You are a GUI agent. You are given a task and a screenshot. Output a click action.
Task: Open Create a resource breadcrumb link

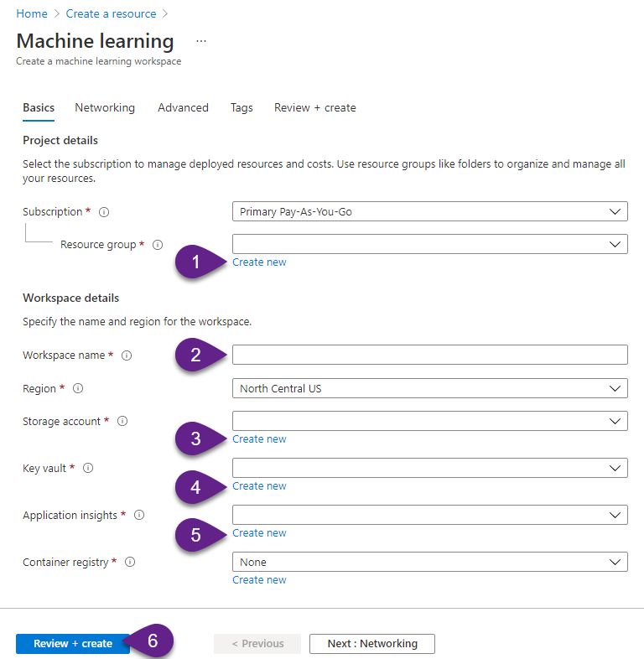pos(111,14)
